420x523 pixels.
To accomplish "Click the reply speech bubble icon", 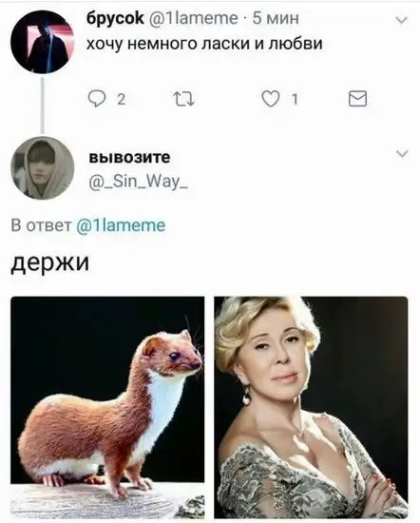I will point(97,99).
